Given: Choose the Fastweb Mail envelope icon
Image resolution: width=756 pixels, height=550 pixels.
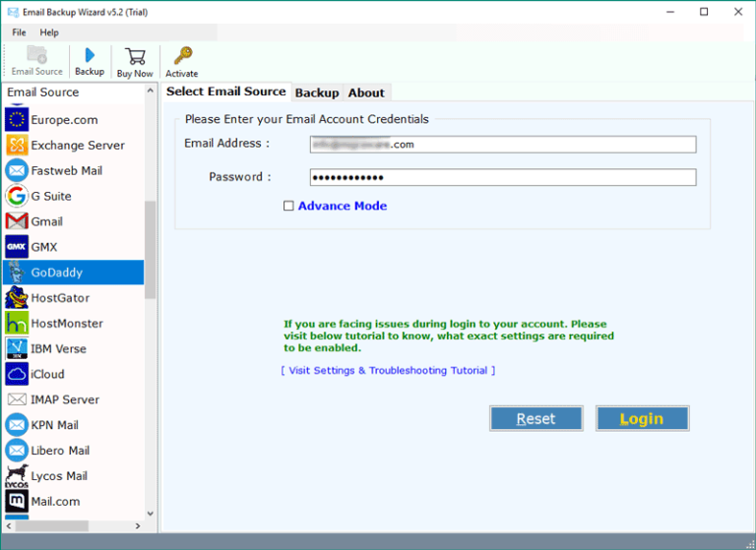Looking at the screenshot, I should click(17, 170).
